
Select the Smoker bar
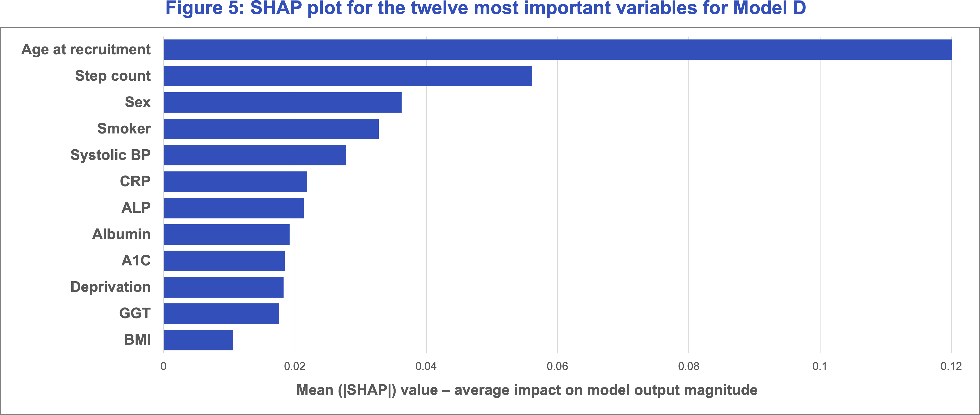tap(271, 129)
